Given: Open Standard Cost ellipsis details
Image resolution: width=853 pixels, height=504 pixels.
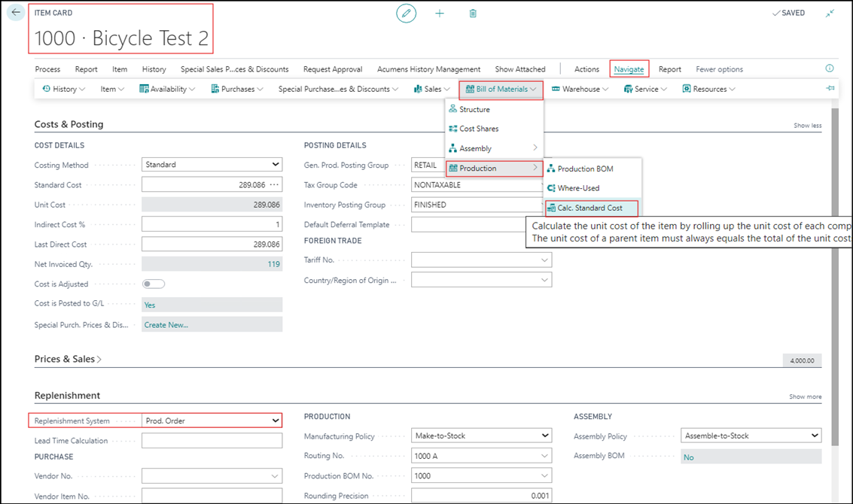Looking at the screenshot, I should tap(274, 185).
